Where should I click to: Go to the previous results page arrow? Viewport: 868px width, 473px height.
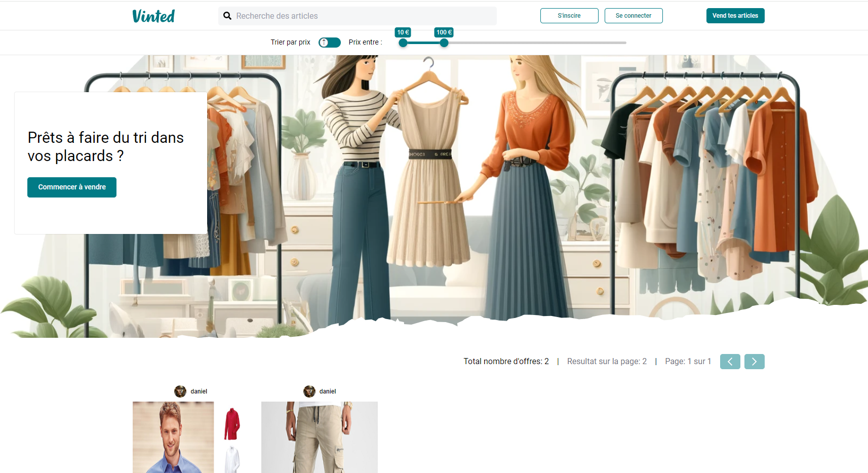pyautogui.click(x=730, y=362)
